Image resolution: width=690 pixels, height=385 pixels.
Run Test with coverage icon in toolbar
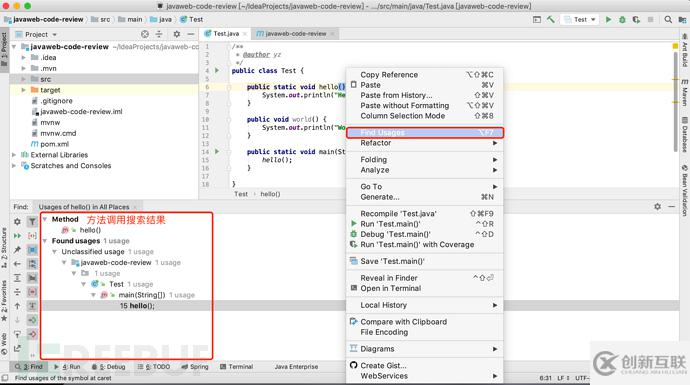636,19
